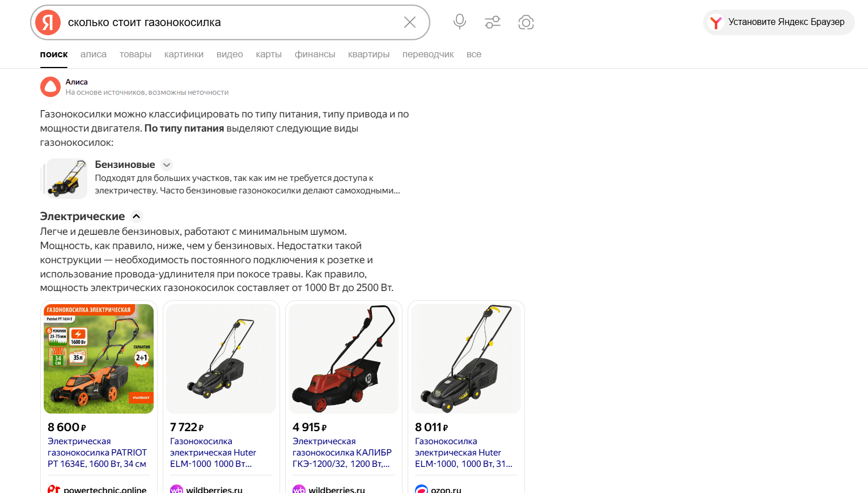Open the карты tab

269,54
